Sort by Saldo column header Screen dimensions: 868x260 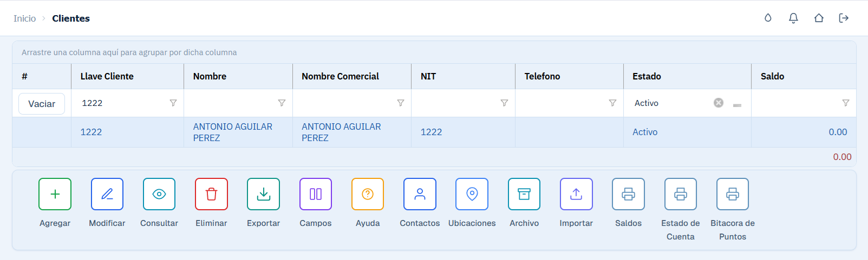pos(804,76)
